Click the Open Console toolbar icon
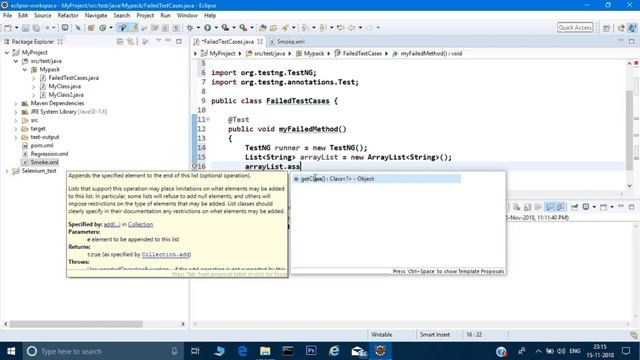 pos(65,28)
